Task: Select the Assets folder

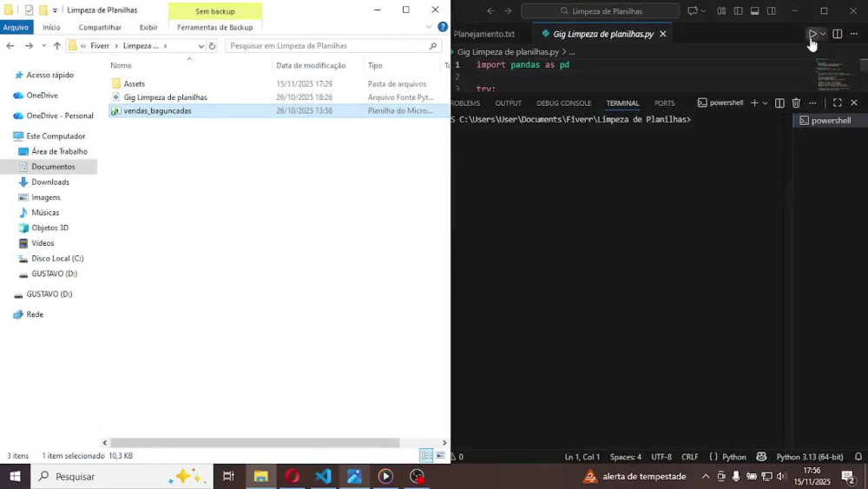Action: coord(134,83)
